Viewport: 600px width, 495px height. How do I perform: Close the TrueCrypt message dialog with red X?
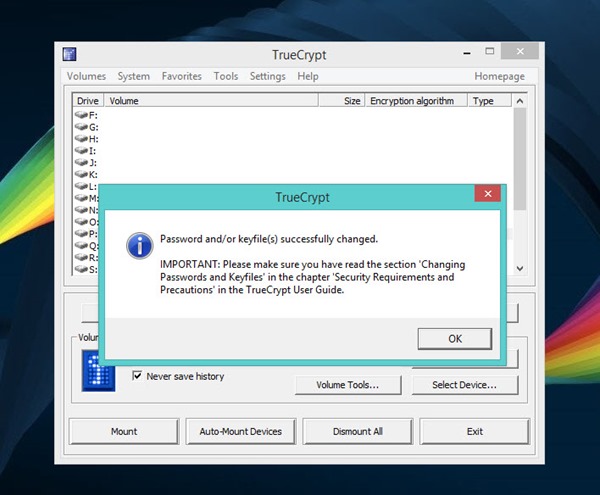point(488,194)
